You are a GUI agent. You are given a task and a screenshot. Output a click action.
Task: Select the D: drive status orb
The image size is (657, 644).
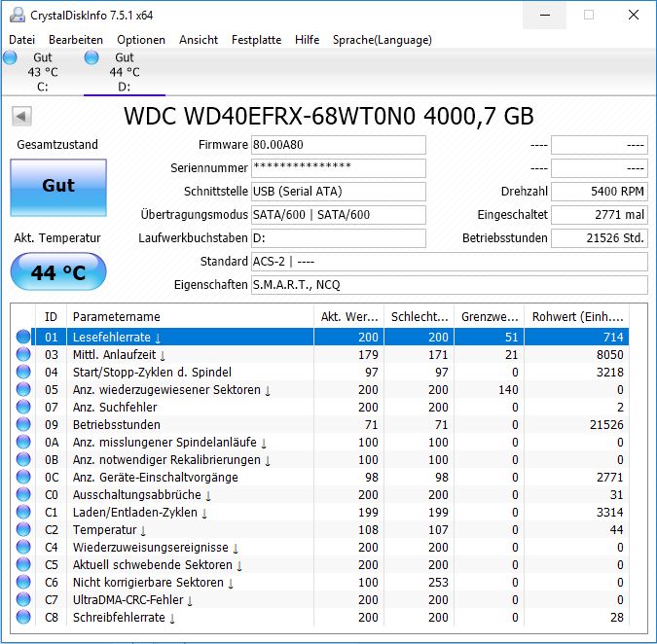click(91, 57)
